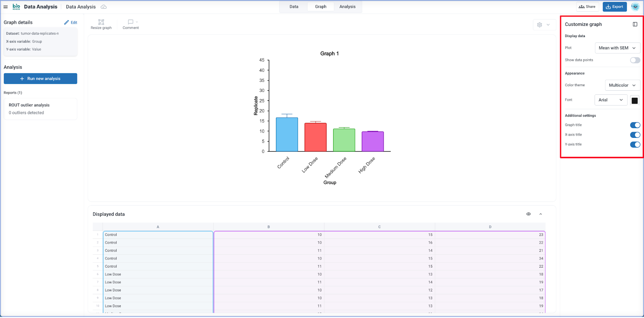Viewport: 644px width, 318px height.
Task: Open the hamburger menu icon
Action: (6, 7)
